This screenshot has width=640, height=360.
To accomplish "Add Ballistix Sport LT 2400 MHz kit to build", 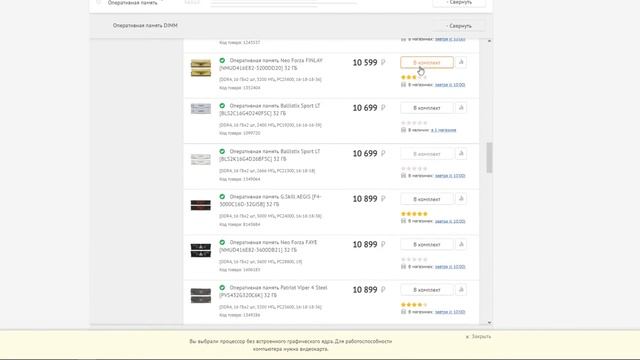I will 427,108.
